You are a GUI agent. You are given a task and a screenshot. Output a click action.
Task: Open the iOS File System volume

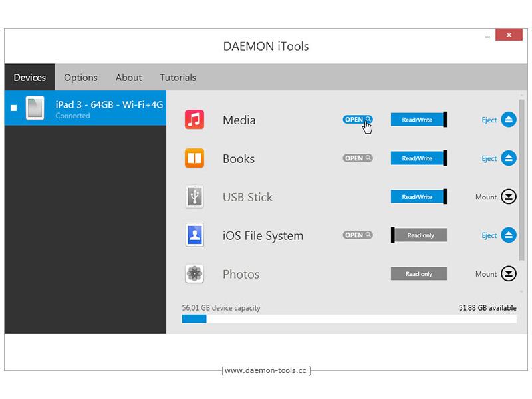(x=358, y=235)
